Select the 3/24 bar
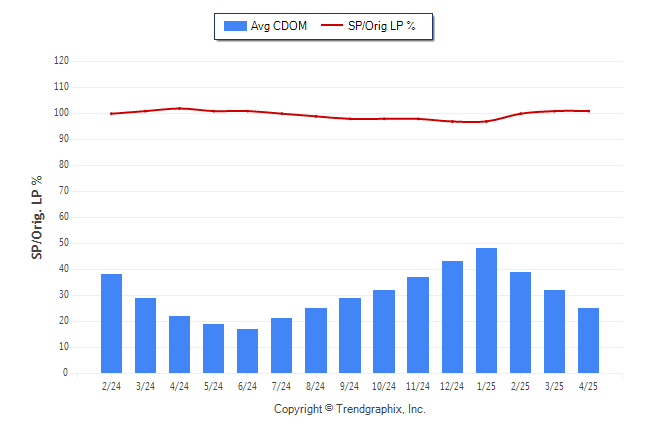The image size is (646, 434). 145,335
